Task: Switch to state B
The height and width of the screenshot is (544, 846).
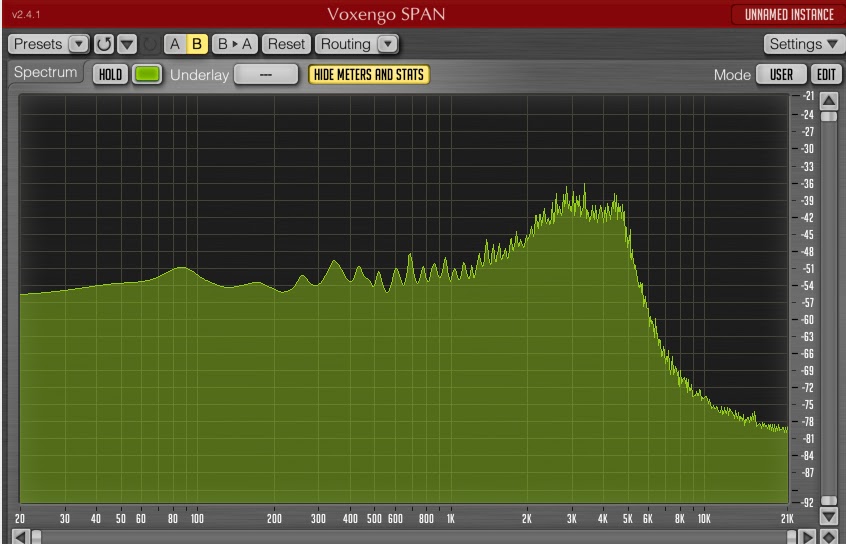Action: pyautogui.click(x=197, y=44)
